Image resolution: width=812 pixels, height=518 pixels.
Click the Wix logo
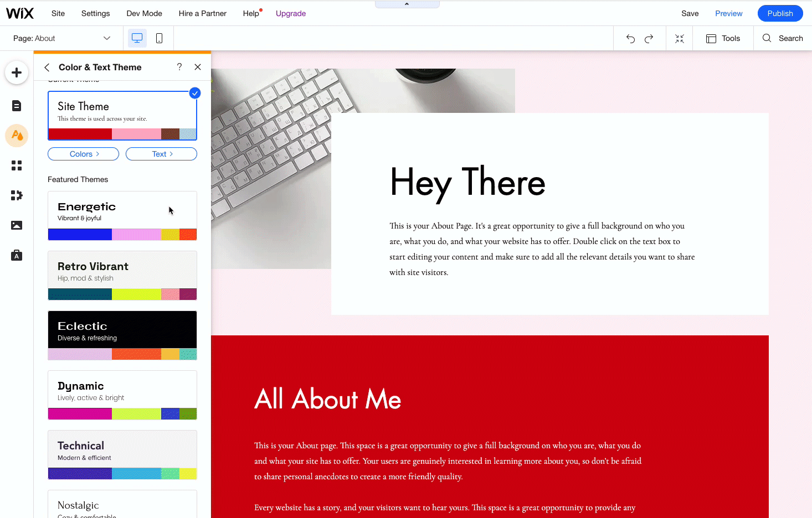coord(20,13)
